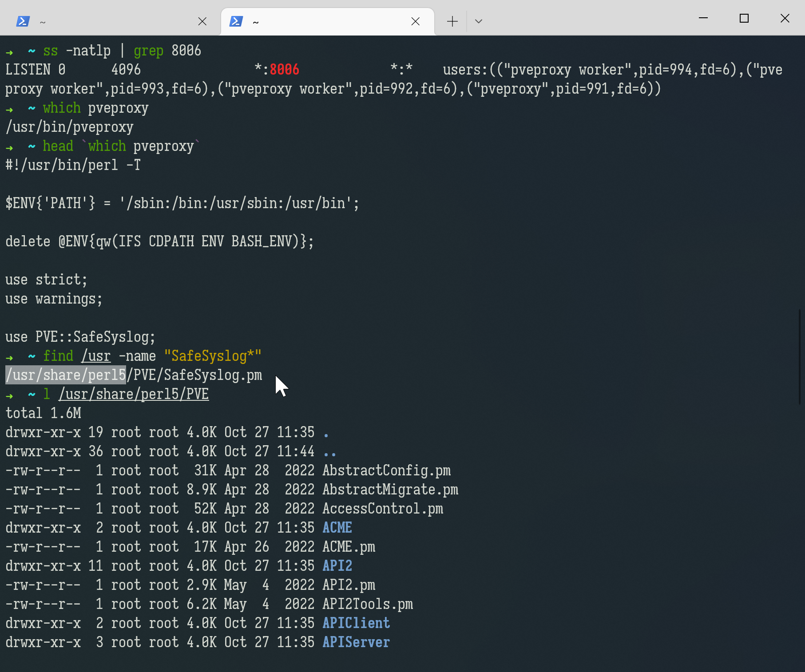The image size is (805, 672).
Task: Click the underlined /usr/share/perl5/PVE path
Action: (134, 394)
